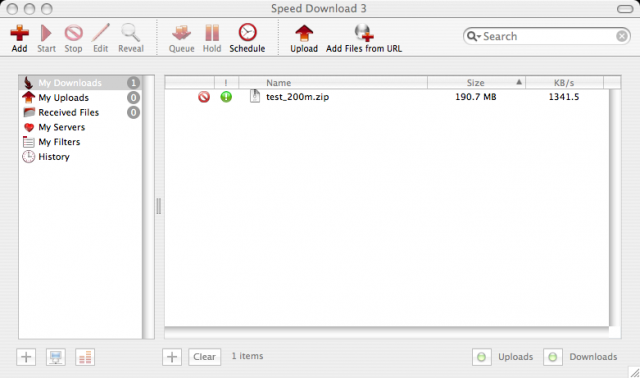Click into the Search field
Screen dimensions: 640x378
click(548, 36)
